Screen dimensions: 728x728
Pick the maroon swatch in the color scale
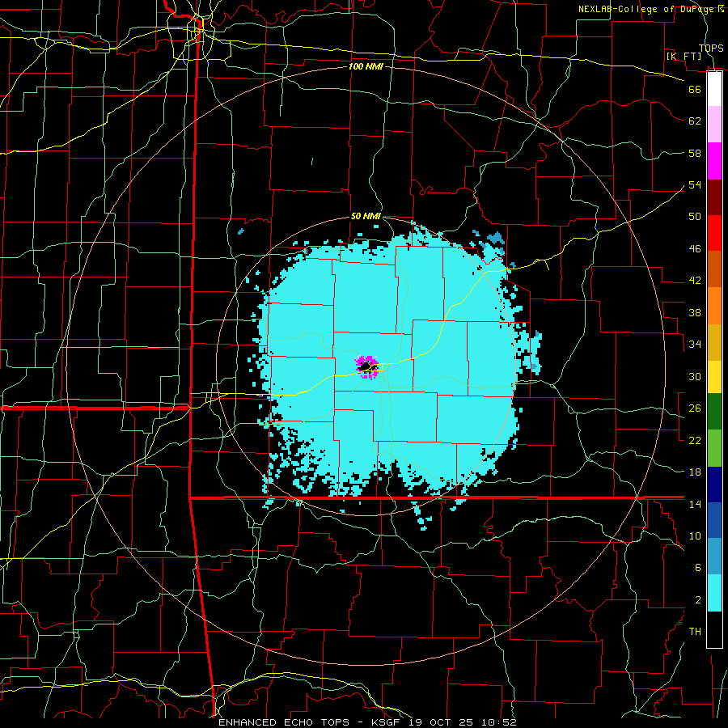click(x=714, y=197)
